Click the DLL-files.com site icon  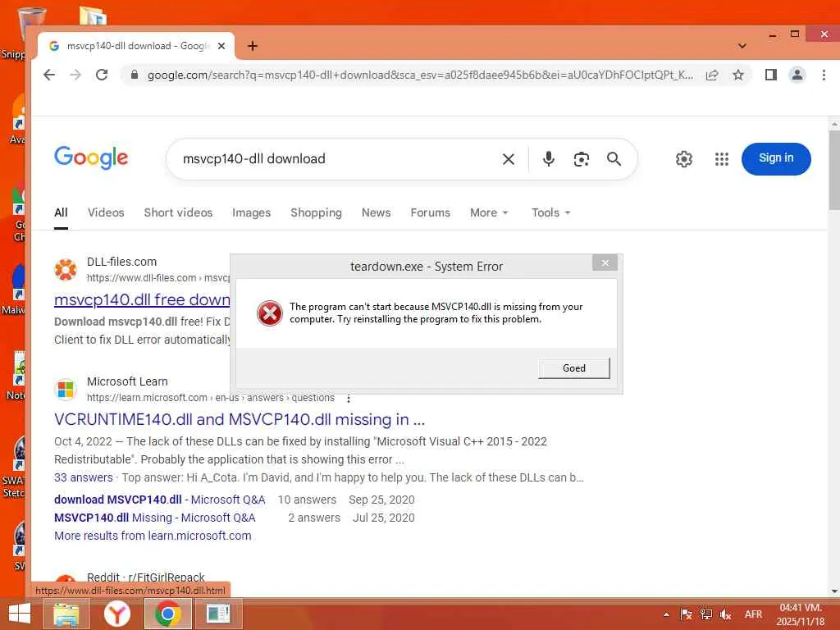coord(66,269)
